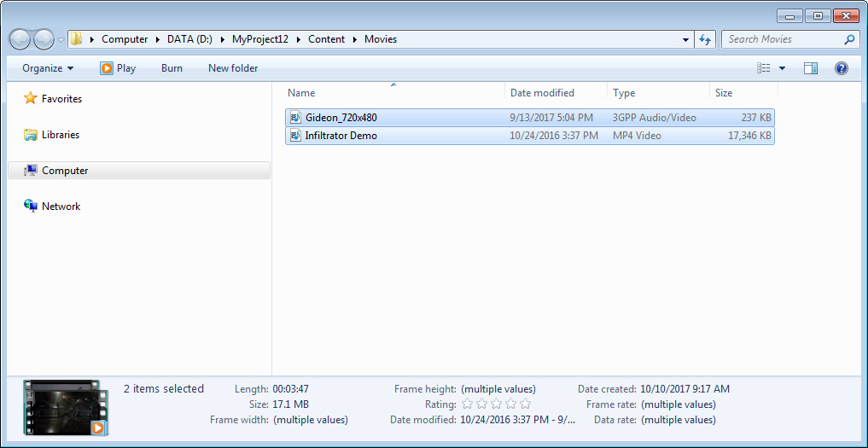Click the search magnifier icon
The height and width of the screenshot is (448, 868).
click(x=849, y=39)
